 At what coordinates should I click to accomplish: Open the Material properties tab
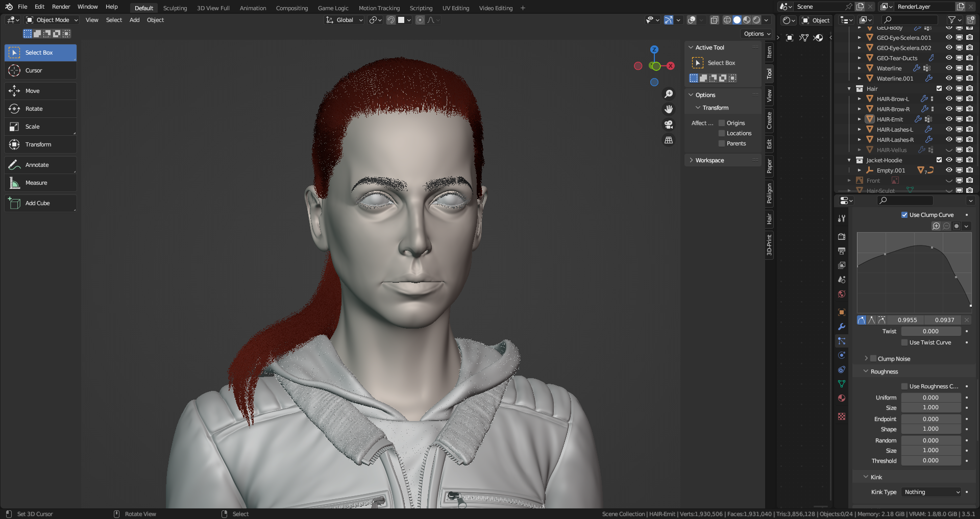[842, 398]
